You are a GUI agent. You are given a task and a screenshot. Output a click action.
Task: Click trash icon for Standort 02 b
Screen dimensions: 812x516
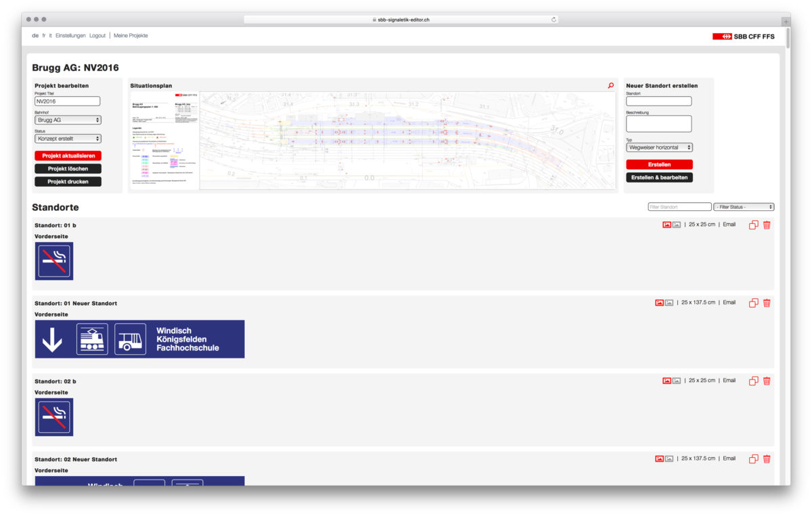[x=767, y=381]
